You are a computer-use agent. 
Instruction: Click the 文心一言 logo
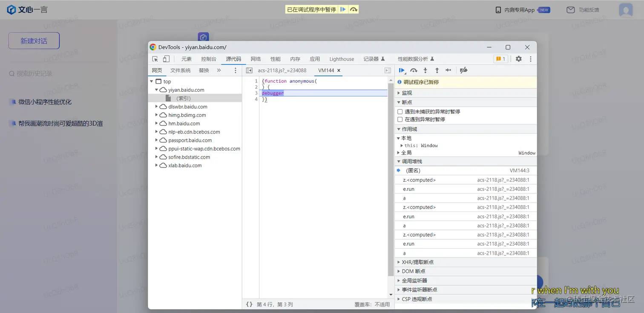(27, 9)
